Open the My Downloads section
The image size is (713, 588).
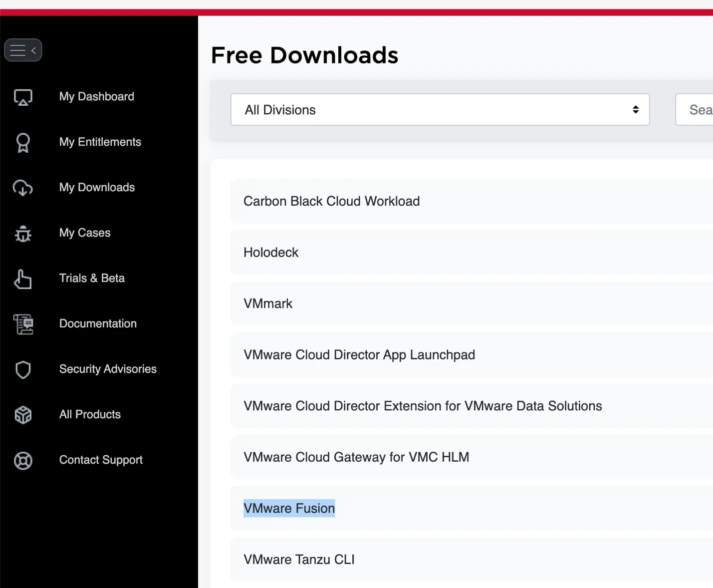coord(97,187)
